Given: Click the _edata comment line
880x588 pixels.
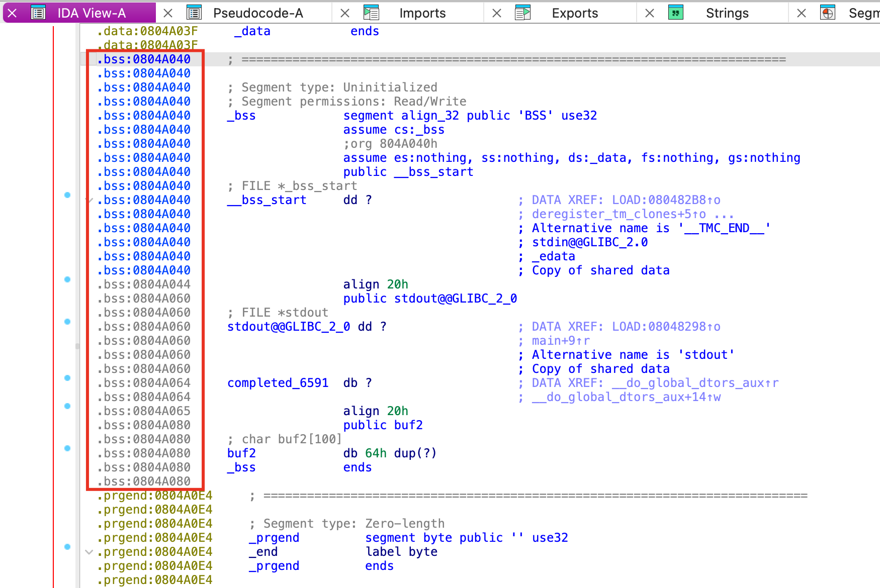Looking at the screenshot, I should (x=554, y=256).
